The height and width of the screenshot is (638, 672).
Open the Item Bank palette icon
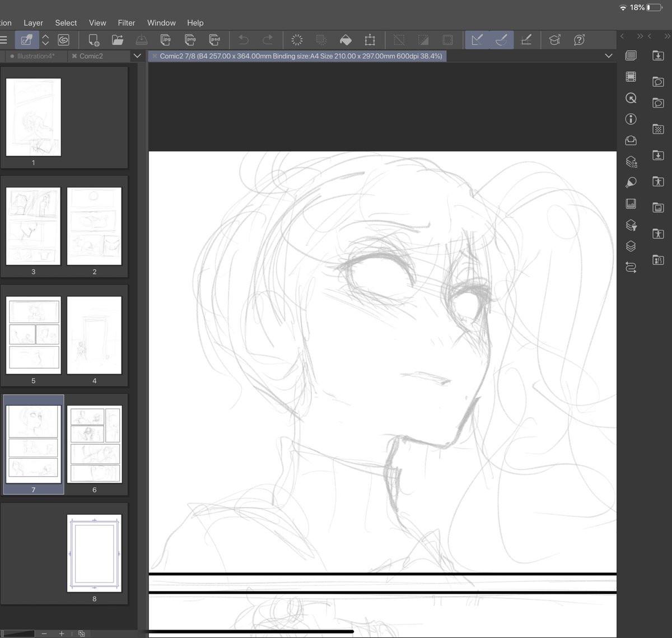point(631,140)
